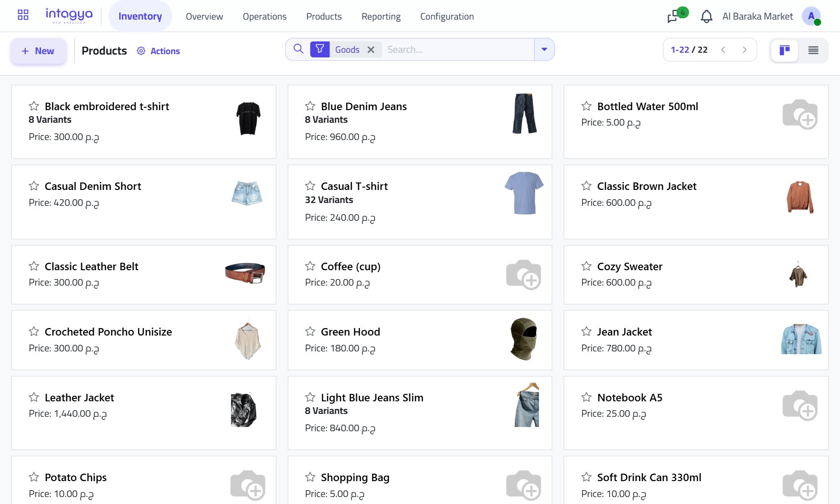Open the Black embroidered t-shirt thumbnail
This screenshot has width=840, height=504.
tap(248, 119)
